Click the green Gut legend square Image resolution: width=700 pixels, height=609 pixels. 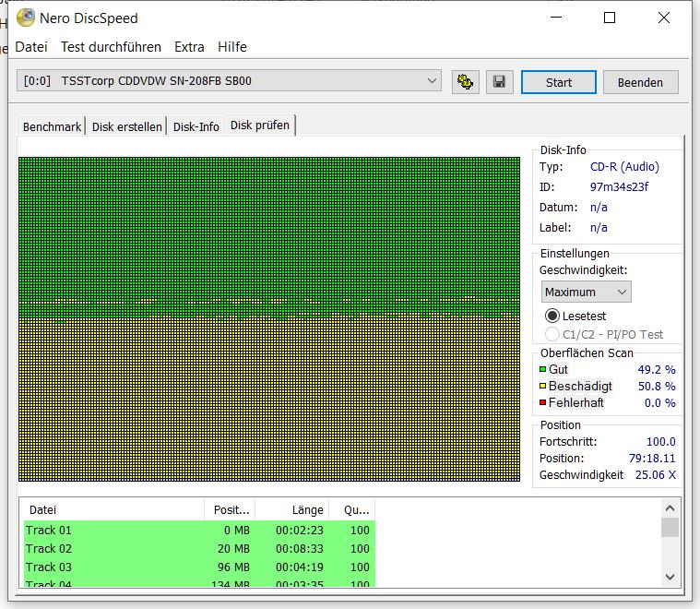[x=543, y=369]
